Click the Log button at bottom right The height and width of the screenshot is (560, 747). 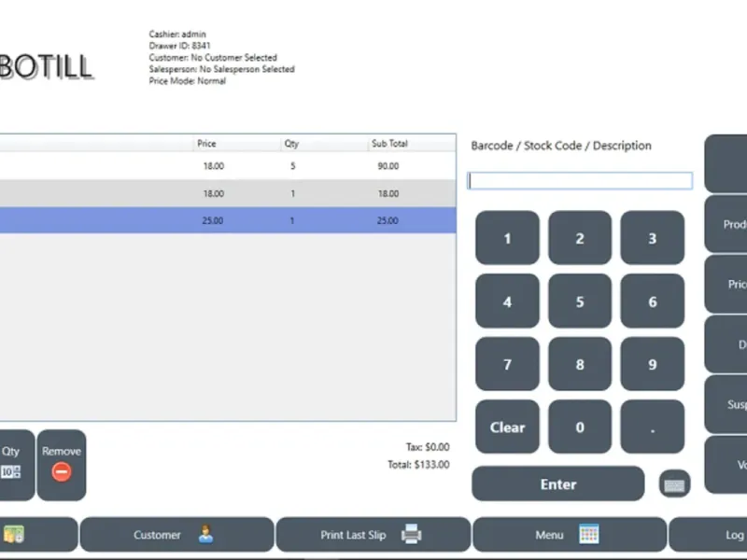click(709, 535)
